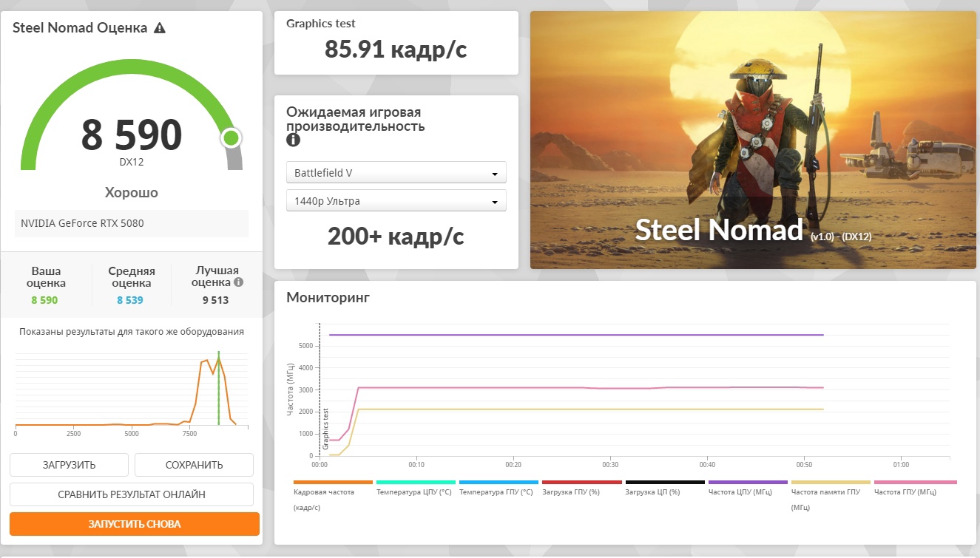Click the Показаны результаты для такого же оборудования caption
The image size is (980, 558).
coord(132,332)
